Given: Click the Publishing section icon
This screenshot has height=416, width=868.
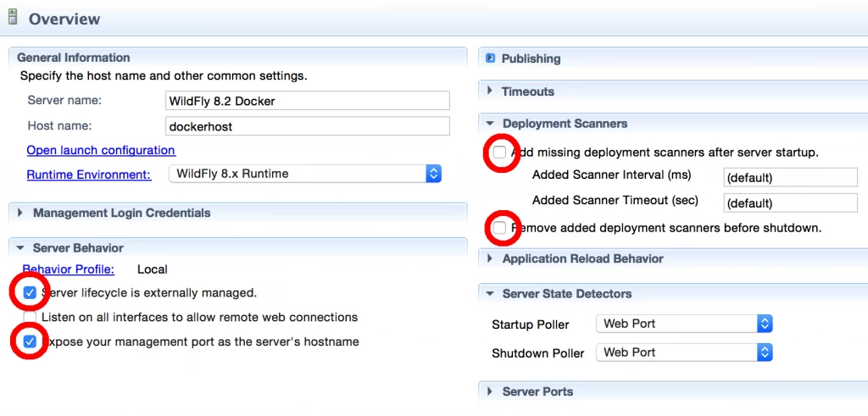Looking at the screenshot, I should pos(490,58).
